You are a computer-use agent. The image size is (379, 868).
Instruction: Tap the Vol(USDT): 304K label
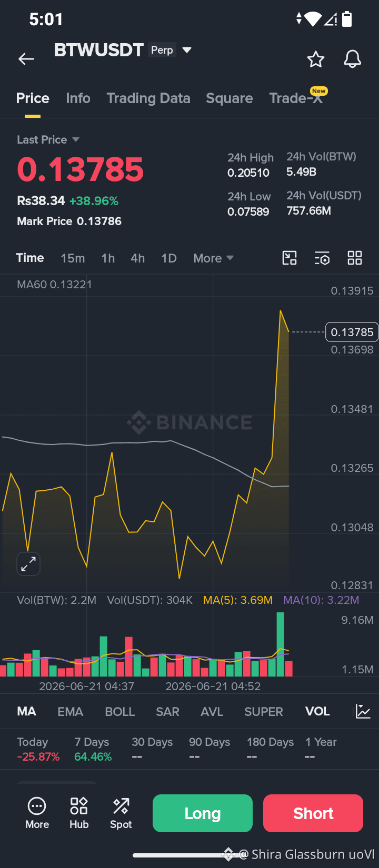pos(149,600)
